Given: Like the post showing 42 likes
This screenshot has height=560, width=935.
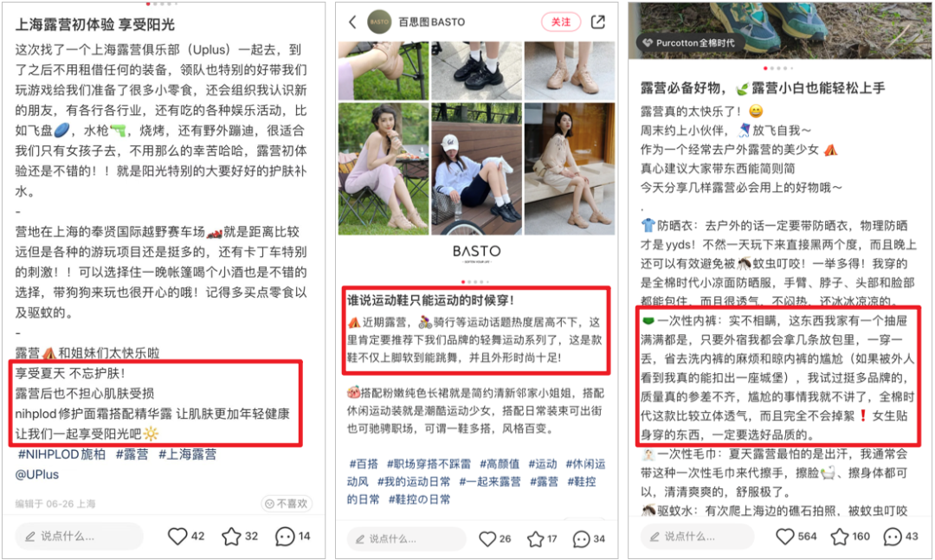Looking at the screenshot, I should 177,536.
